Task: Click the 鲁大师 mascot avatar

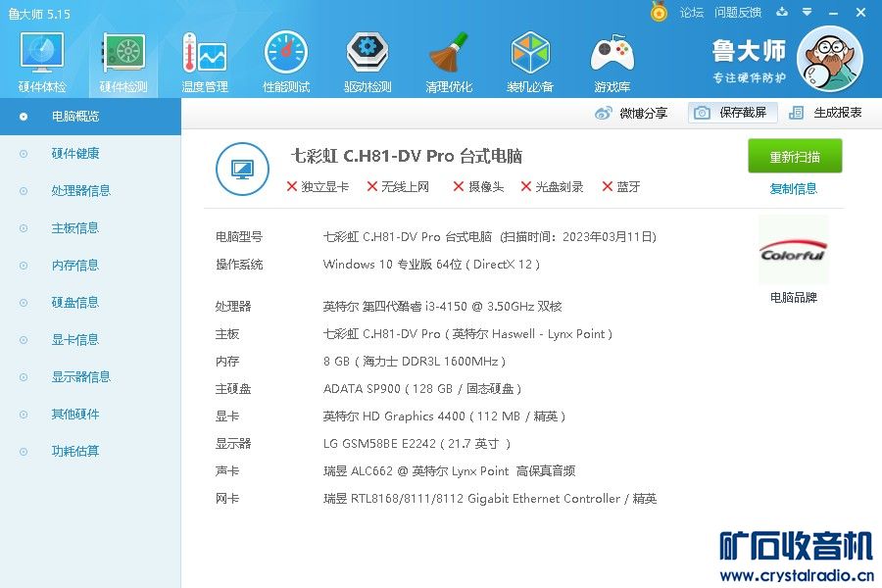Action: [830, 59]
